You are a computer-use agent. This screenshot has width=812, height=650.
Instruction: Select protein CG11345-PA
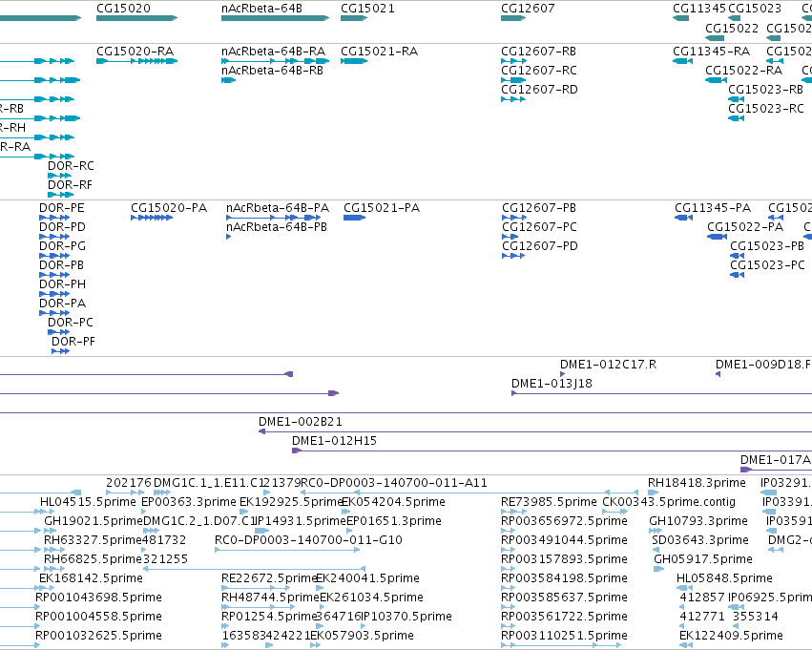click(x=683, y=218)
